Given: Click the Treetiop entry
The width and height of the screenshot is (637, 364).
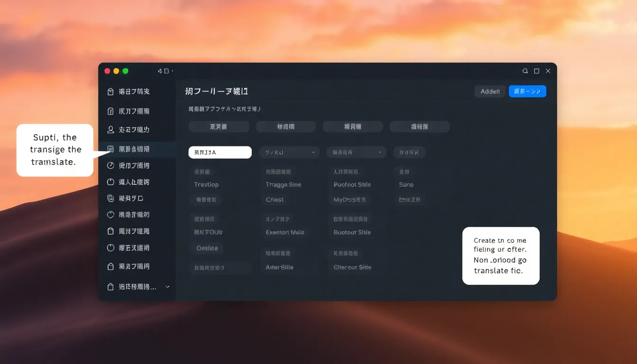Looking at the screenshot, I should [x=206, y=185].
